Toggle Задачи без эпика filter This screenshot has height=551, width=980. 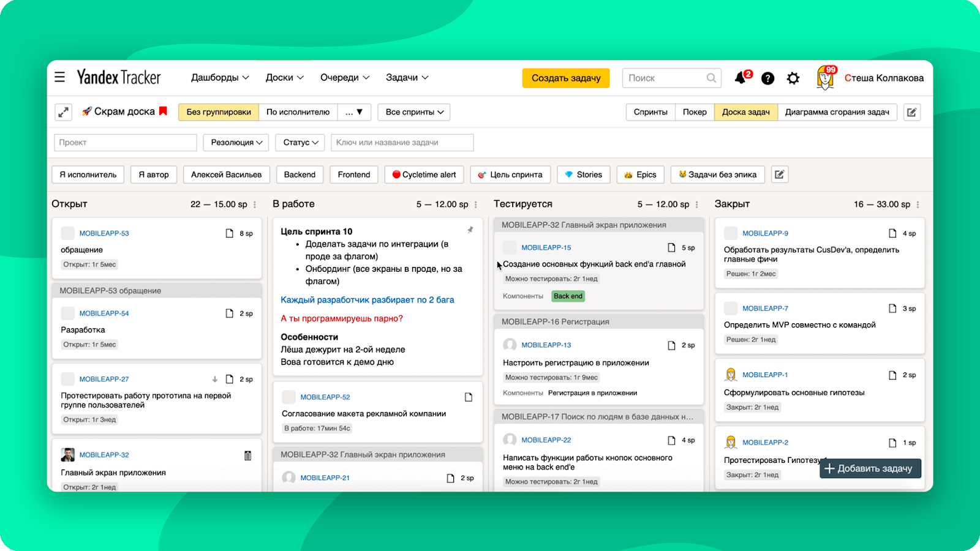click(x=718, y=174)
